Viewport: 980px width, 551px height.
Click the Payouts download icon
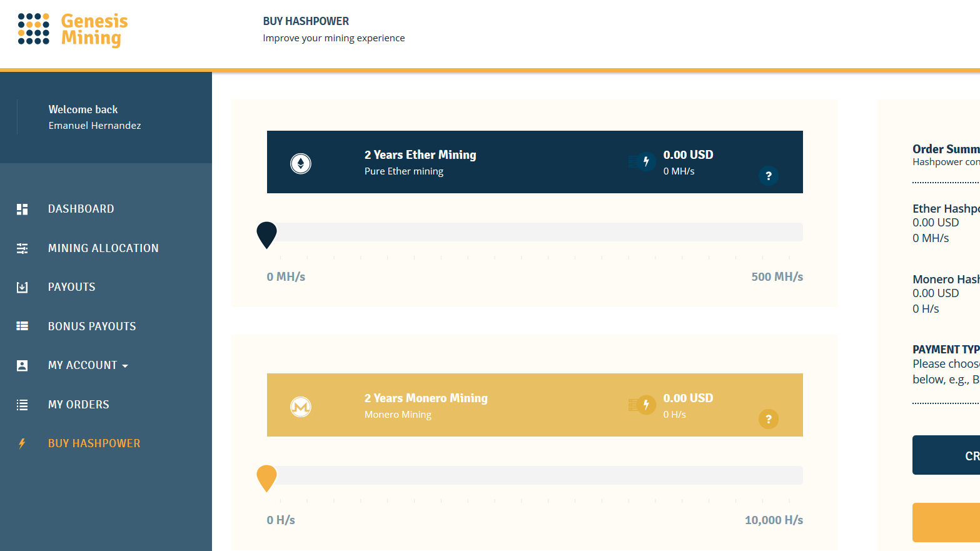(x=22, y=287)
